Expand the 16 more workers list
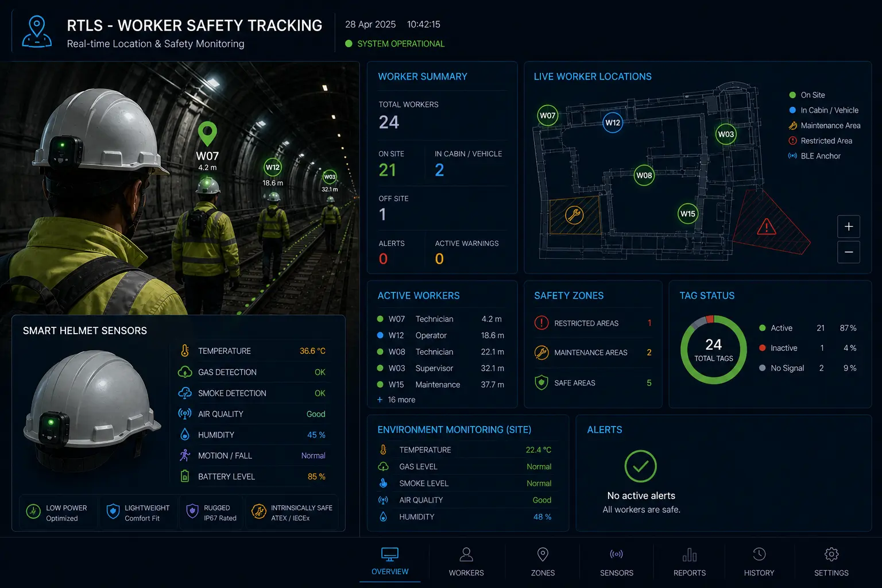Image resolution: width=882 pixels, height=588 pixels. point(396,400)
